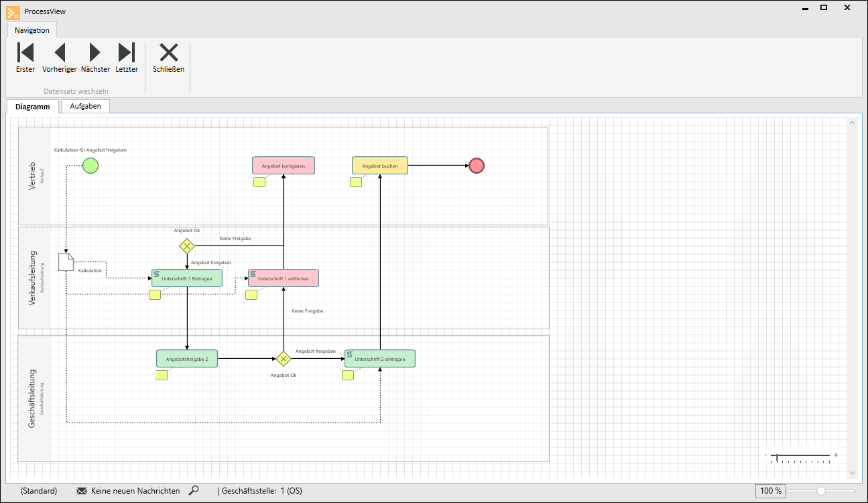868x503 pixels.
Task: Select the green start event circle
Action: 90,166
